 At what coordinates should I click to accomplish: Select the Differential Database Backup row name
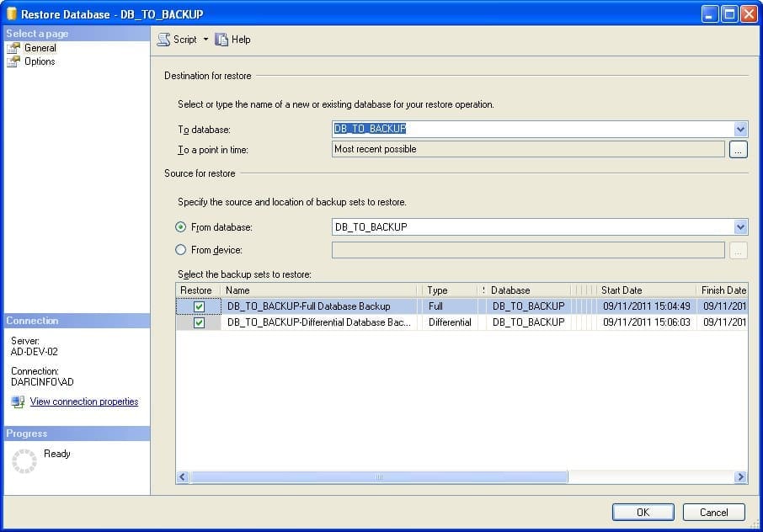tap(318, 322)
